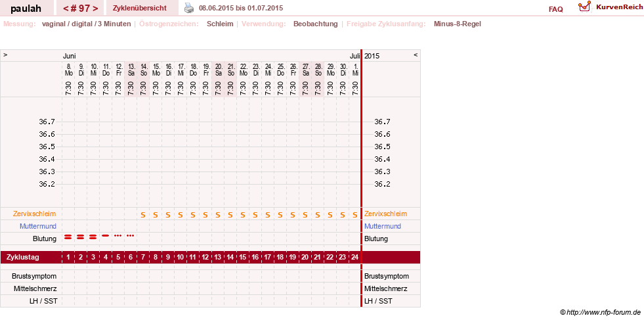The image size is (644, 320).
Task: Click the date range 08.06.2015 bis 01.07.2015
Action: coord(241,8)
